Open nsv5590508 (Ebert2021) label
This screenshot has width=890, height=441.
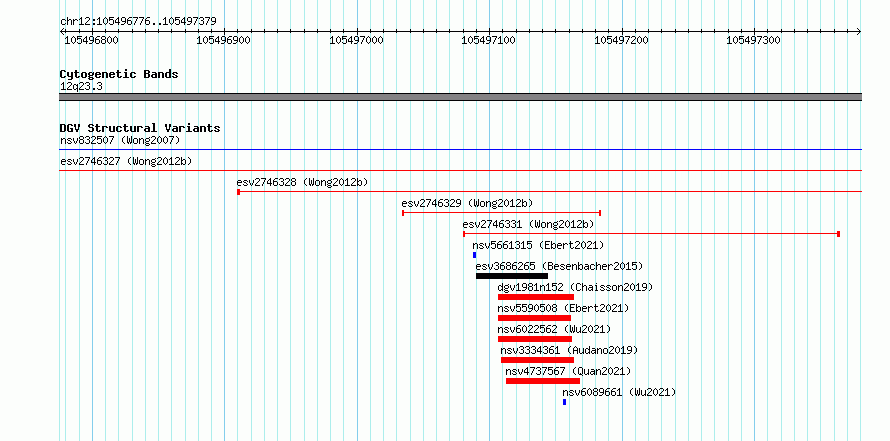pos(564,308)
